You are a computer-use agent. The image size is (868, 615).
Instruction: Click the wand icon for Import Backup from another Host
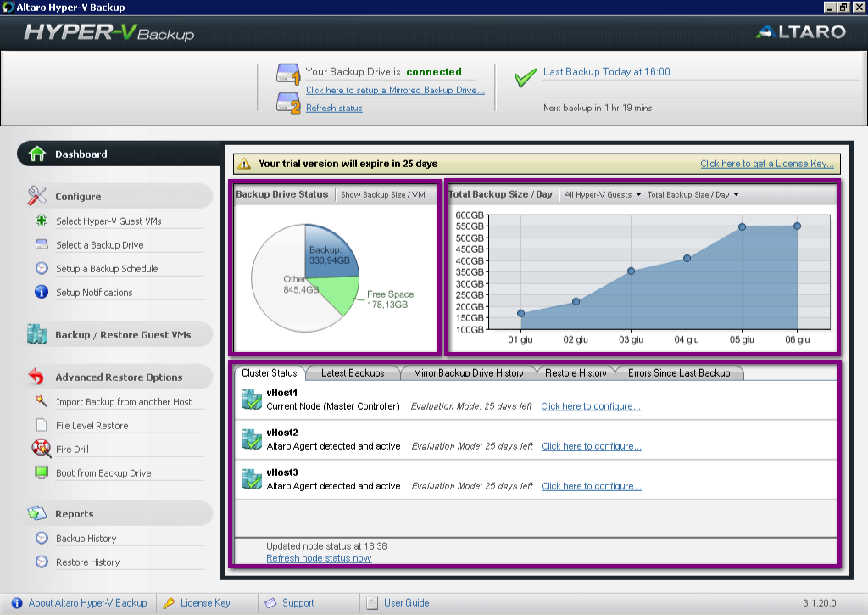41,400
